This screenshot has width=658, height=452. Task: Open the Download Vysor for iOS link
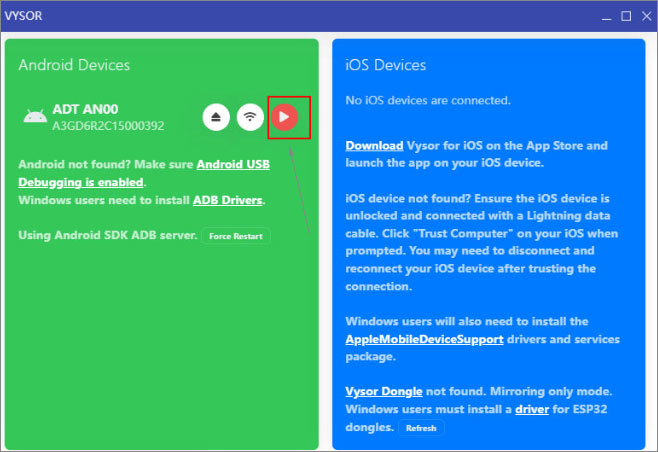click(374, 146)
